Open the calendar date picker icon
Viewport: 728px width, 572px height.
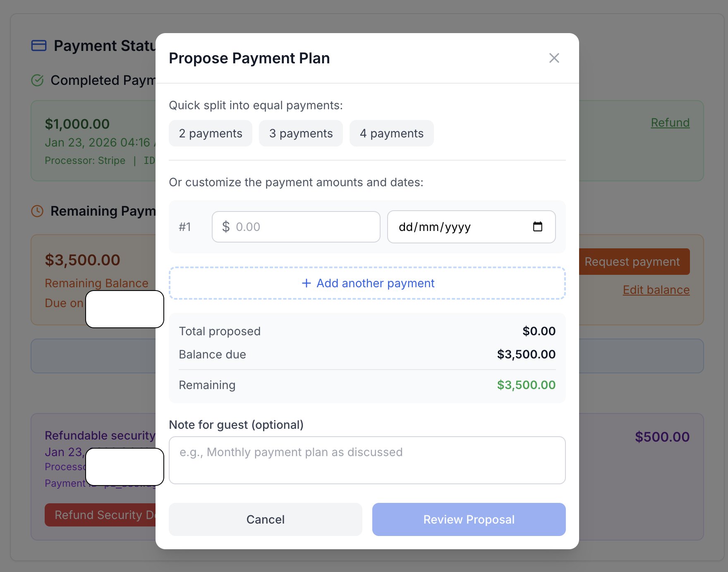(537, 227)
